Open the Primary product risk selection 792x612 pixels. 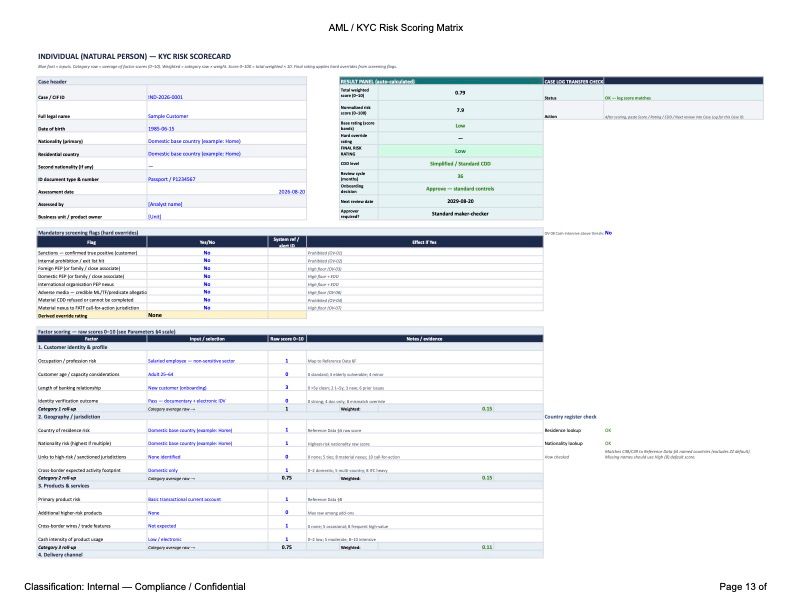click(184, 499)
